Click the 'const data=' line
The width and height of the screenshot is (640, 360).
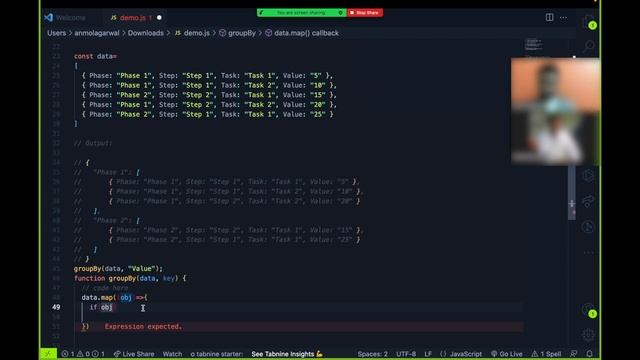click(x=95, y=56)
